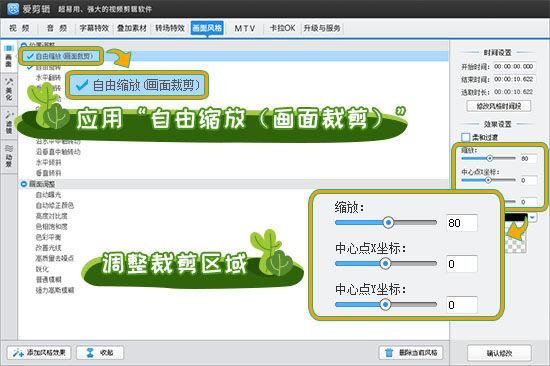Select the 普通模糊 style
The height and width of the screenshot is (366, 550).
pos(48,279)
